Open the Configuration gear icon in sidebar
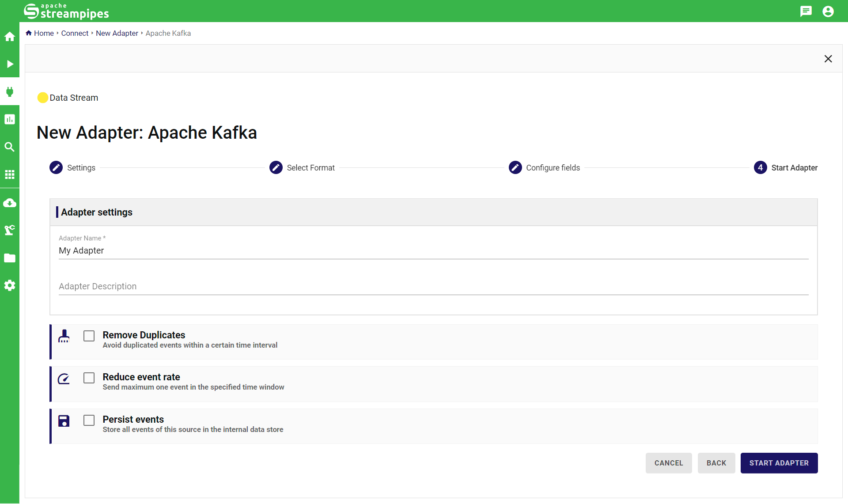This screenshot has height=504, width=848. coord(10,285)
